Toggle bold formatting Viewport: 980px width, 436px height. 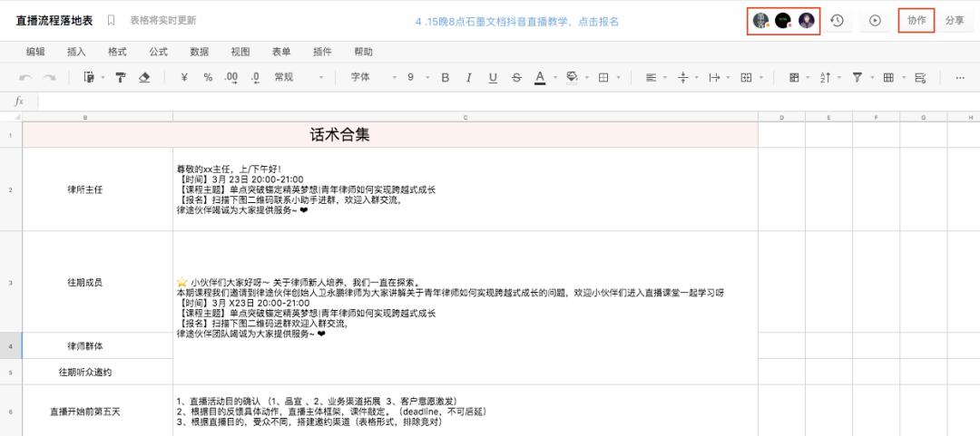pyautogui.click(x=446, y=77)
